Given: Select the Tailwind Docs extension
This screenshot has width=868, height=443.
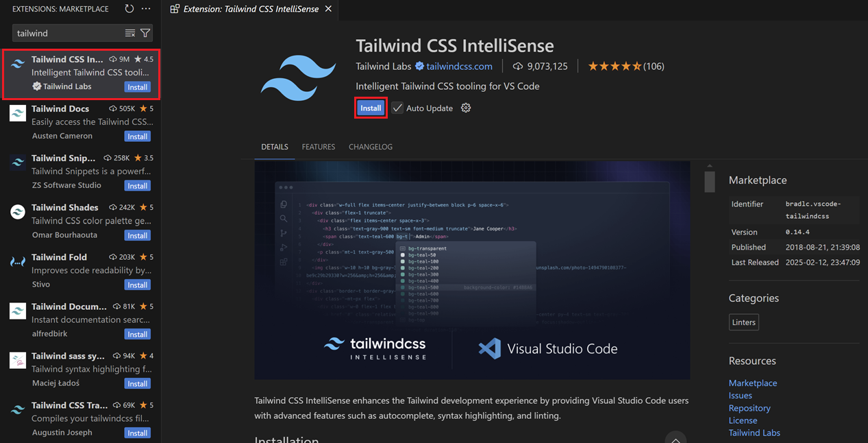Looking at the screenshot, I should pyautogui.click(x=81, y=122).
